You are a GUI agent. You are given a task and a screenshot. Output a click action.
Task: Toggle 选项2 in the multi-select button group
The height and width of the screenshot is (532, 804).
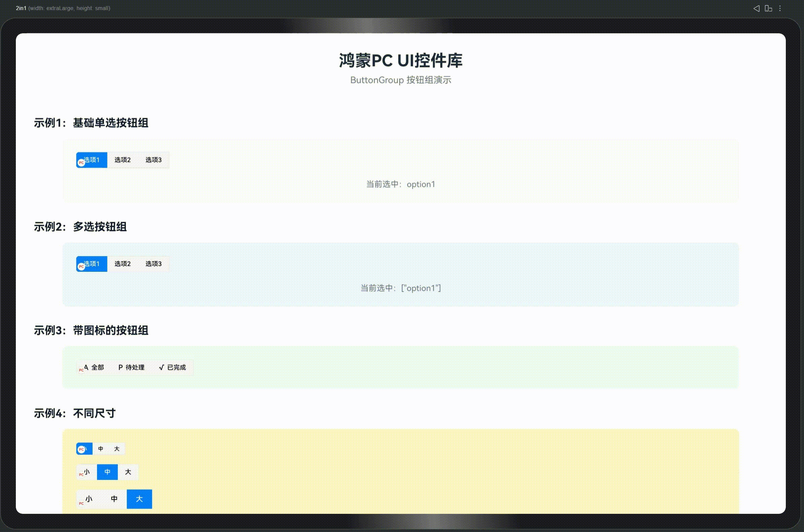(122, 264)
